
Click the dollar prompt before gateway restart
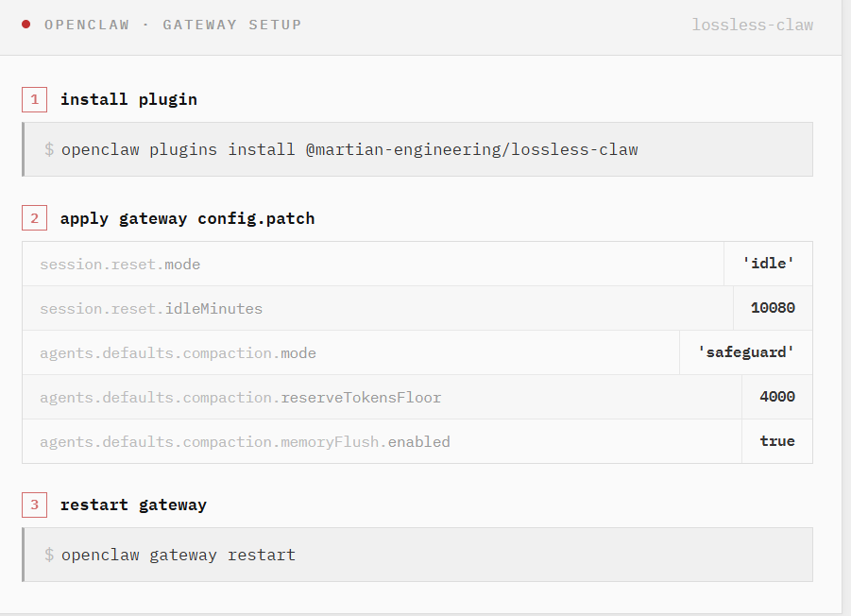(49, 555)
